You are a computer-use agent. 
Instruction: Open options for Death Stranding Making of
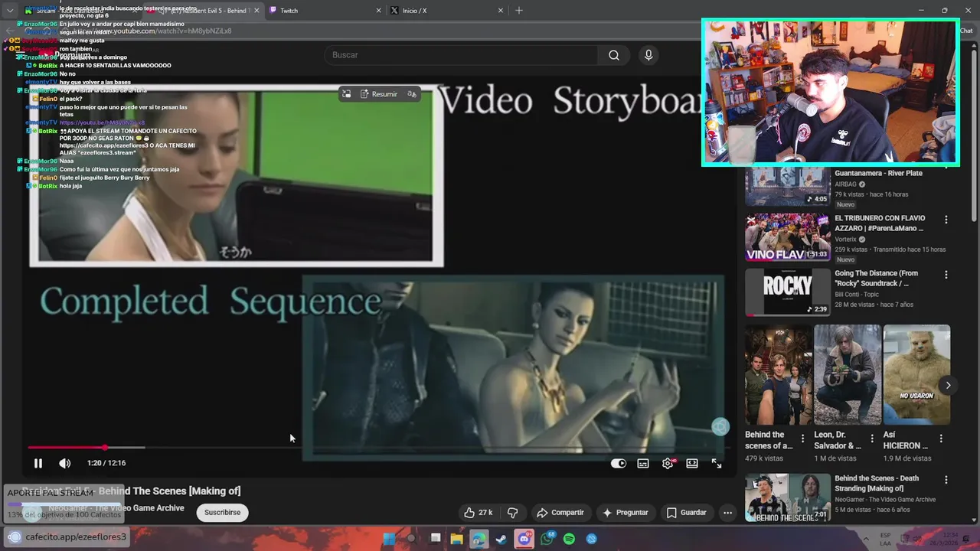click(x=946, y=480)
